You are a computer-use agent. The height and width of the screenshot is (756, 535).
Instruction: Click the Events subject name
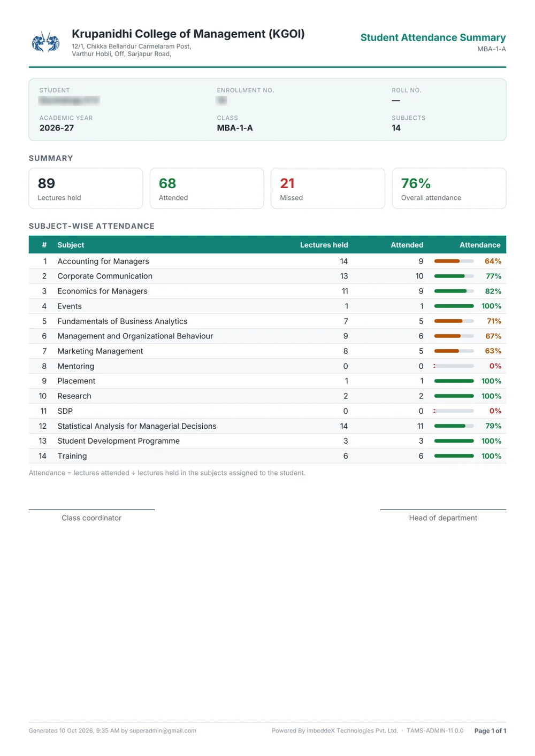pyautogui.click(x=70, y=306)
